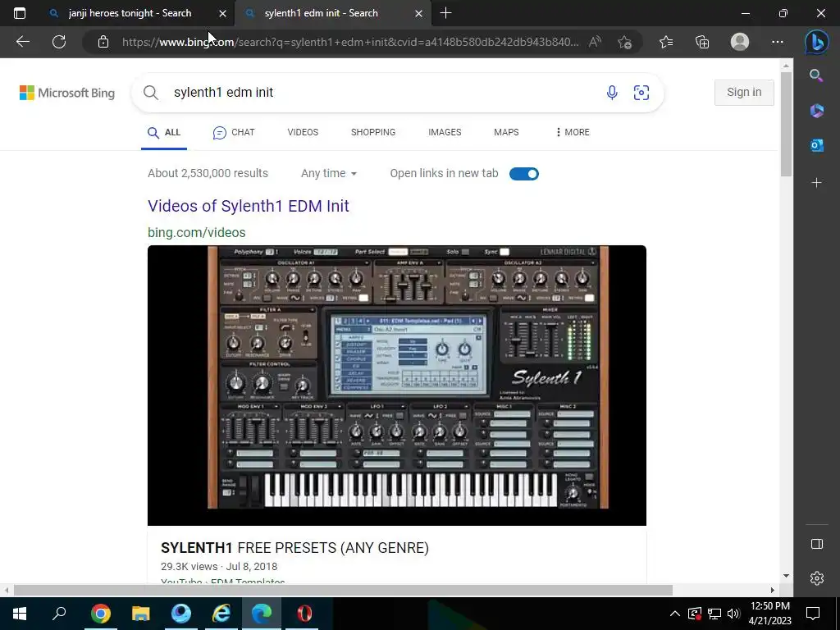840x630 pixels.
Task: Click the Sylenth1 synth video thumbnail
Action: click(x=397, y=386)
